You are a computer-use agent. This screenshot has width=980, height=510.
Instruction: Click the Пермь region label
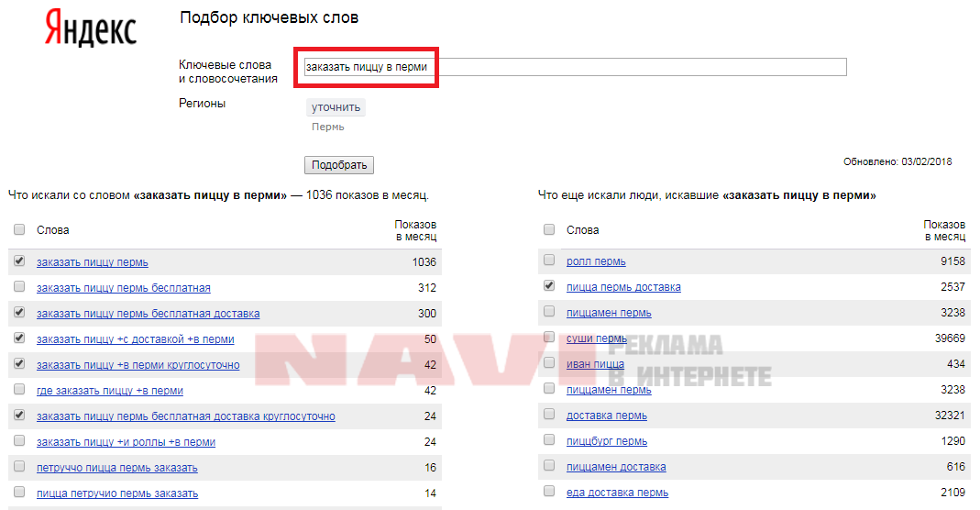tap(327, 127)
